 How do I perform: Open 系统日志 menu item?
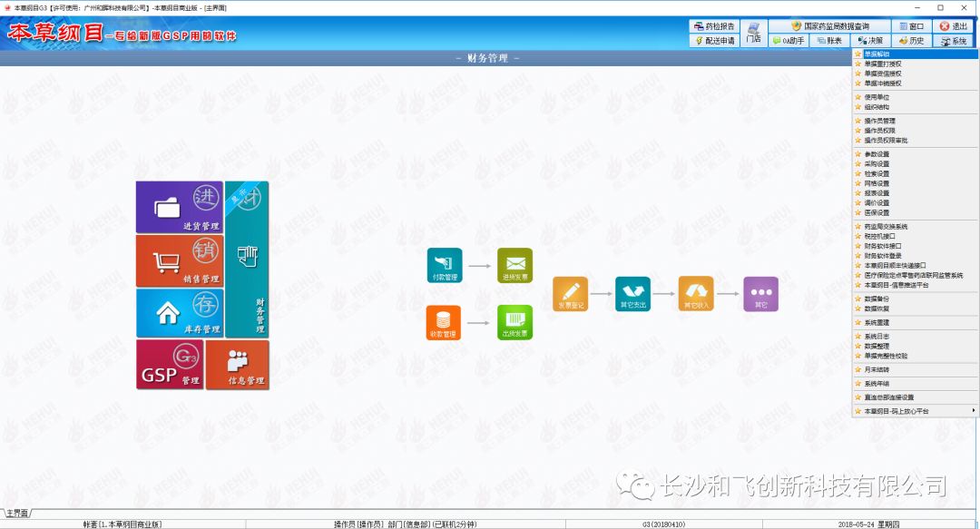tap(915, 337)
